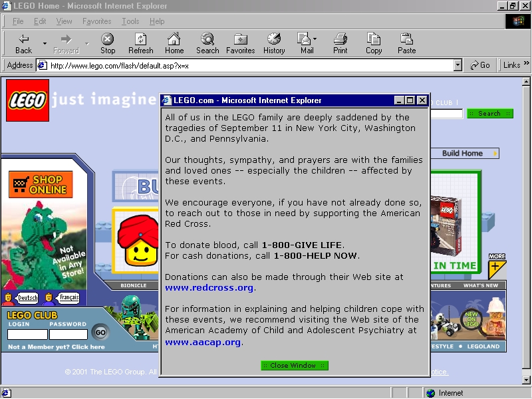532x399 pixels.
Task: Click the search text field on LEGO page
Action: click(446, 114)
